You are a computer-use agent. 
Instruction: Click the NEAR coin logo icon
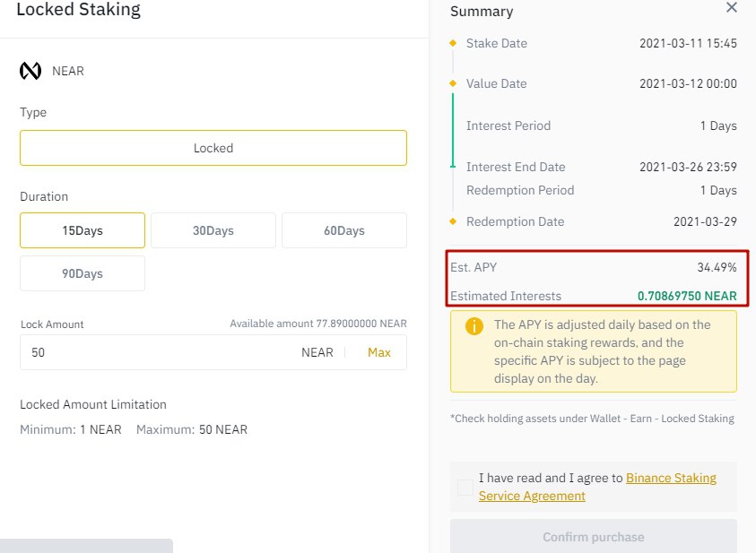point(30,71)
